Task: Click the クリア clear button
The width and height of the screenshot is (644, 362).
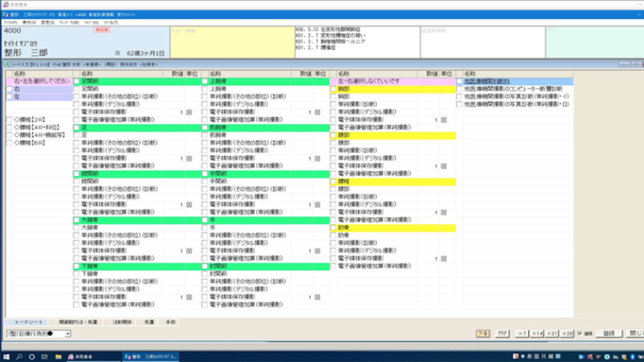Action: (501, 333)
